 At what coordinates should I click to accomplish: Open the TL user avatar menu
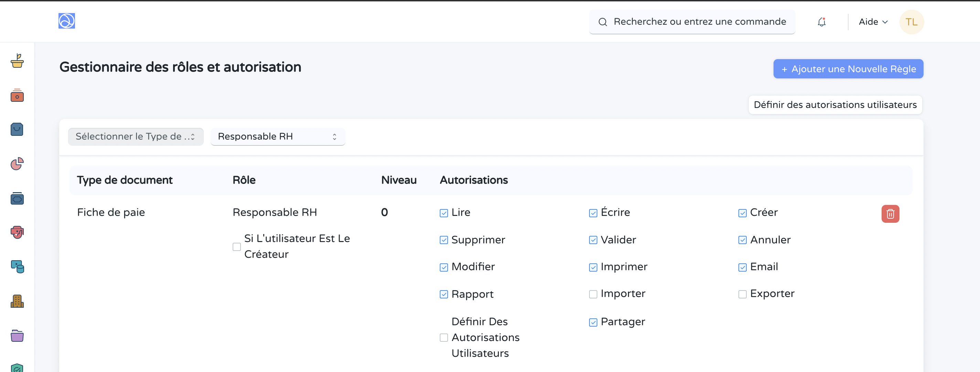911,22
